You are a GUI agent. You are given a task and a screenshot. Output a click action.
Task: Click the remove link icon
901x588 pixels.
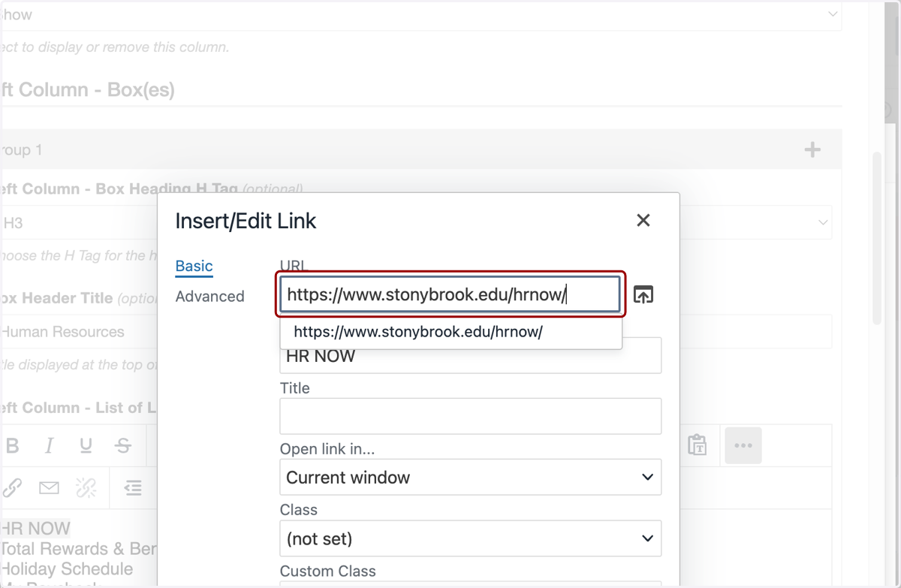point(86,488)
